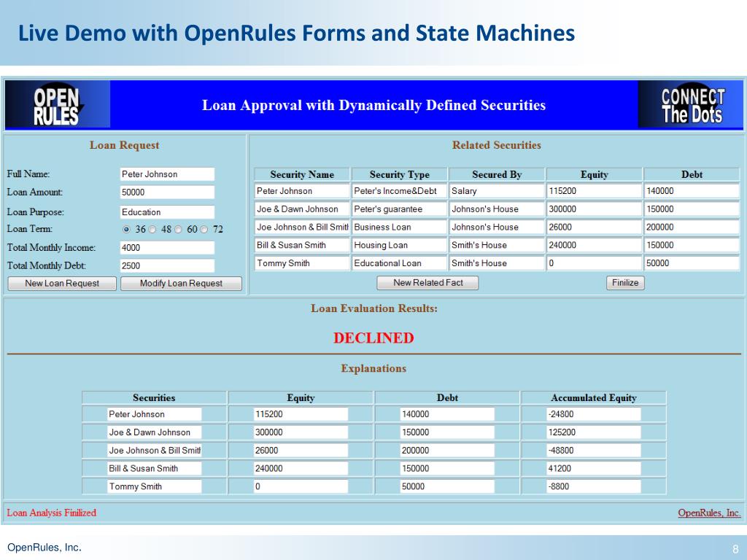Edit the Total Monthly Income field
747x560 pixels.
tap(167, 248)
